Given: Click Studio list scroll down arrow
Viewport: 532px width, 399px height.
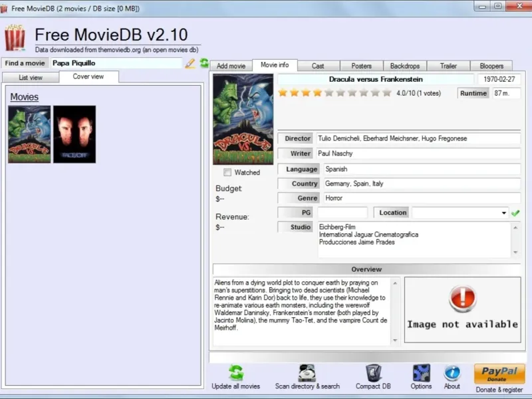Looking at the screenshot, I should pyautogui.click(x=515, y=253).
